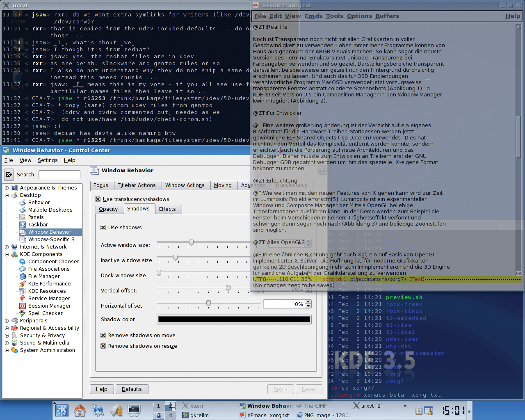The width and height of the screenshot is (525, 420).
Task: Switch to the Window Actions tab
Action: tap(185, 185)
